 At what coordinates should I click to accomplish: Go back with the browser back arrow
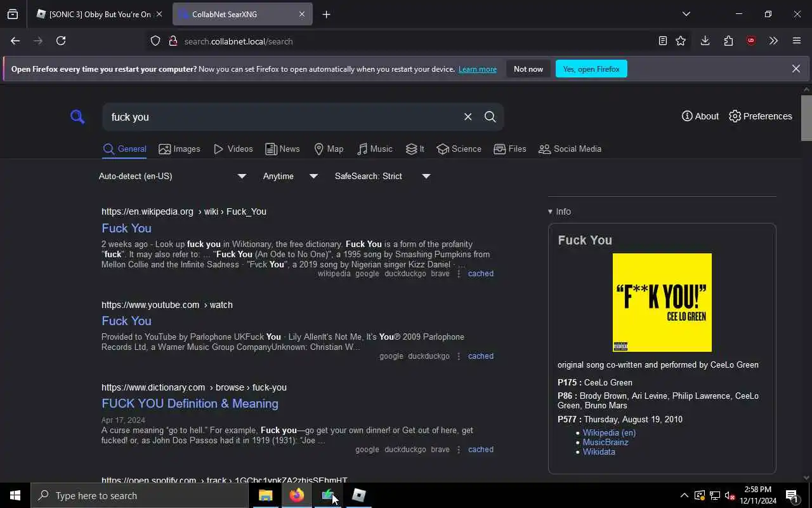(x=15, y=41)
